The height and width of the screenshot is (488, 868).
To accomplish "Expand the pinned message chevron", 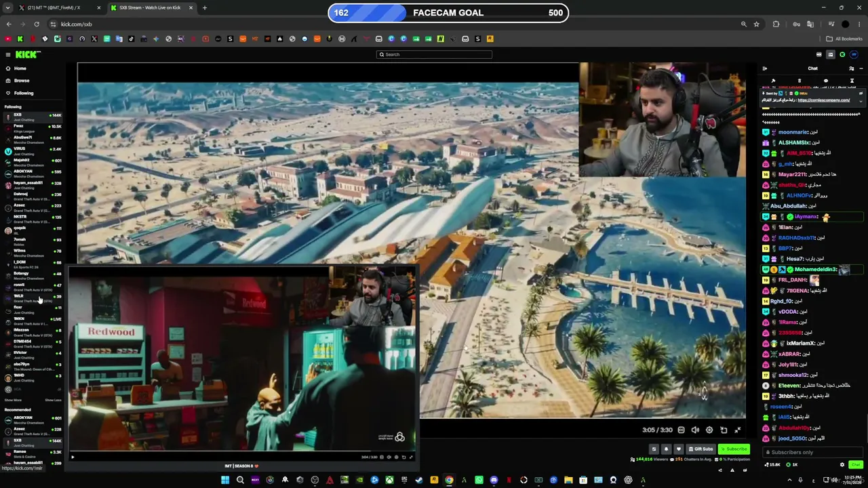I will [861, 101].
